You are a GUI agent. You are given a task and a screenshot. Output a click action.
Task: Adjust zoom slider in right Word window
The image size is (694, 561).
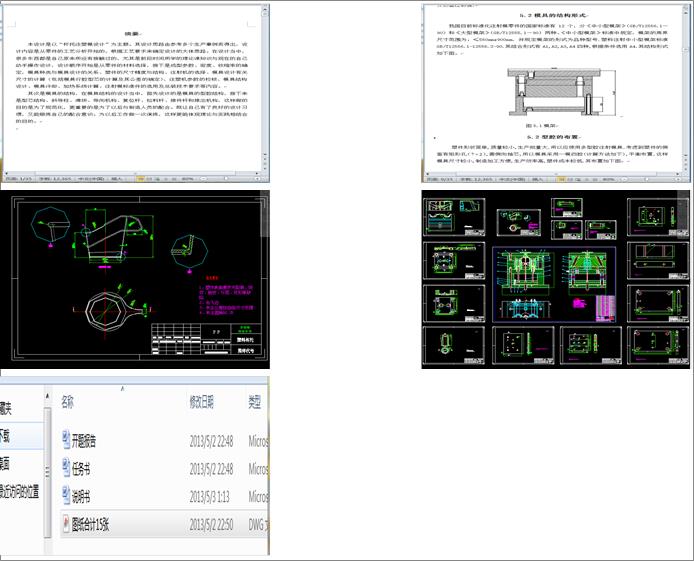(647, 179)
